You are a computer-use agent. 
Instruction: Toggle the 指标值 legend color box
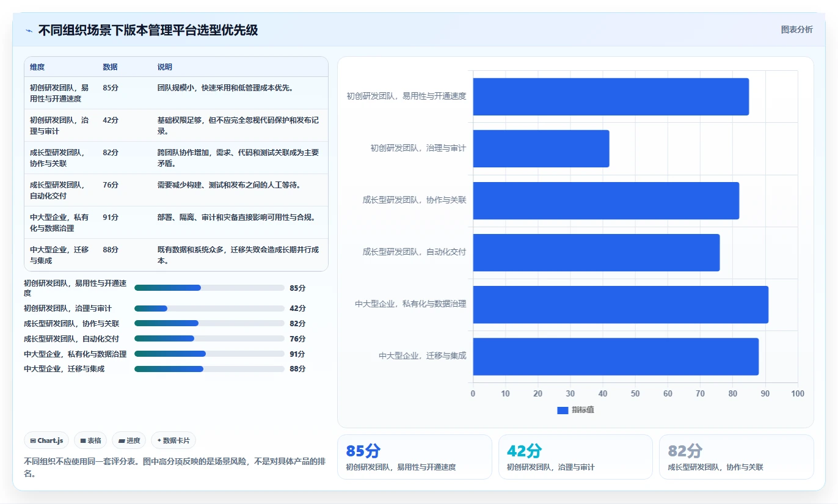[563, 410]
